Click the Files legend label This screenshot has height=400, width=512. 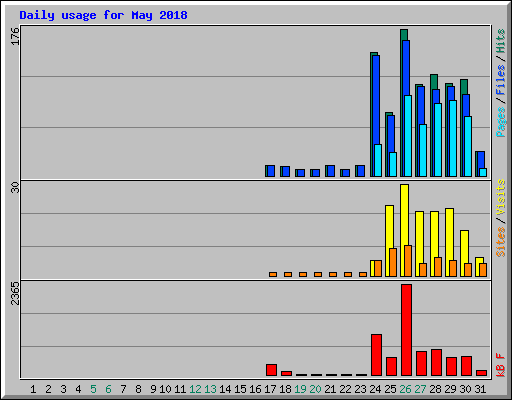[x=501, y=80]
